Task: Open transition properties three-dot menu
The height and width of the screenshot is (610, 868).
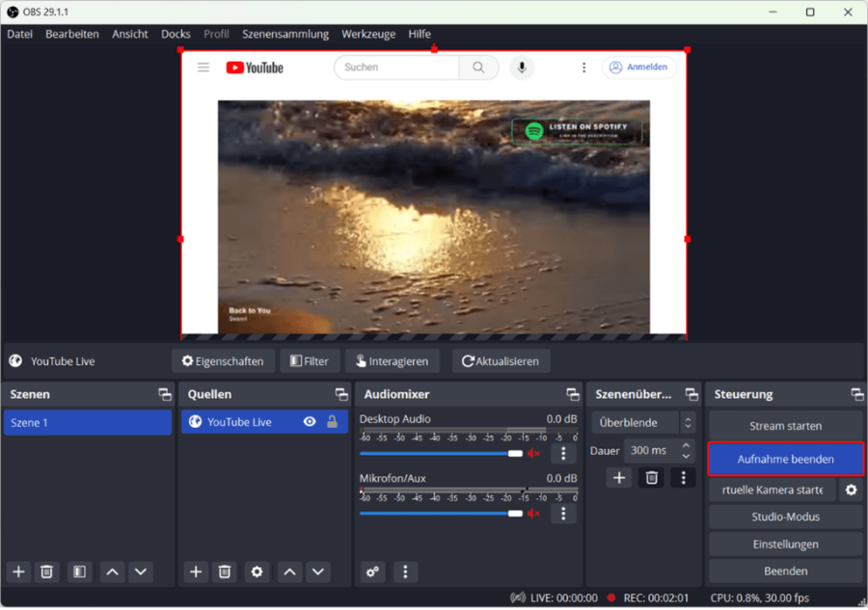Action: pyautogui.click(x=683, y=478)
